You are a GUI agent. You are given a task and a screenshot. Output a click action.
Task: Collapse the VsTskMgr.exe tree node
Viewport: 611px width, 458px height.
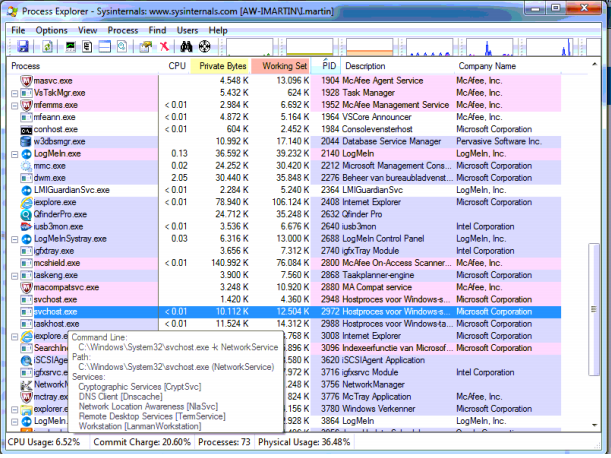[15, 92]
